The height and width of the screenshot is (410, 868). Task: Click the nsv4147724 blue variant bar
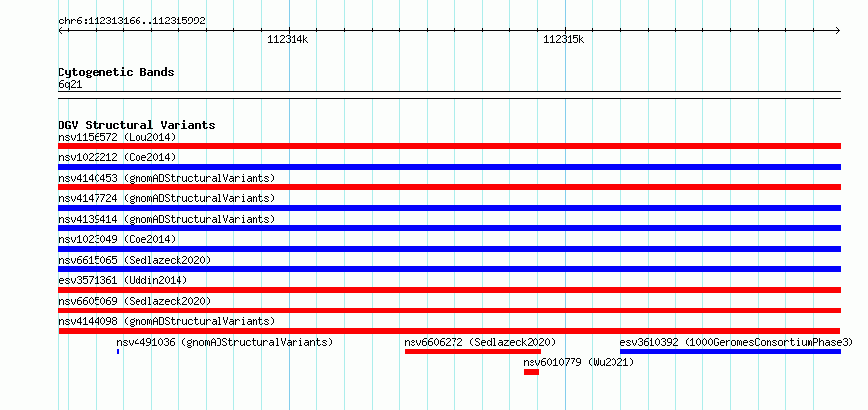449,208
